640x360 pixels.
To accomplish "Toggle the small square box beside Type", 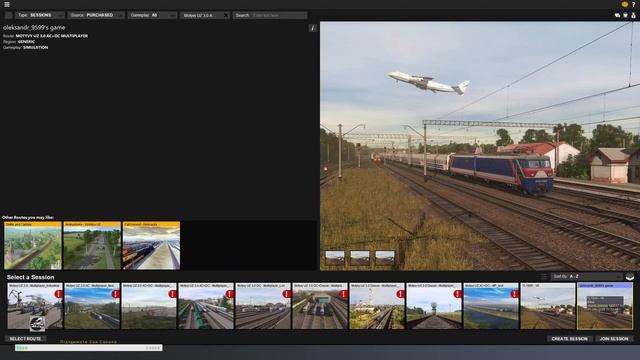I will tap(9, 16).
